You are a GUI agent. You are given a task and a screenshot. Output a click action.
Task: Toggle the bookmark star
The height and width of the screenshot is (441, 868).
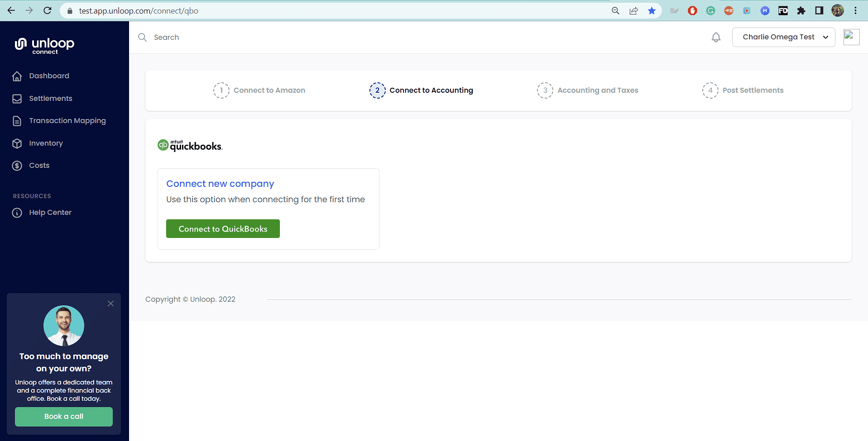coord(652,10)
